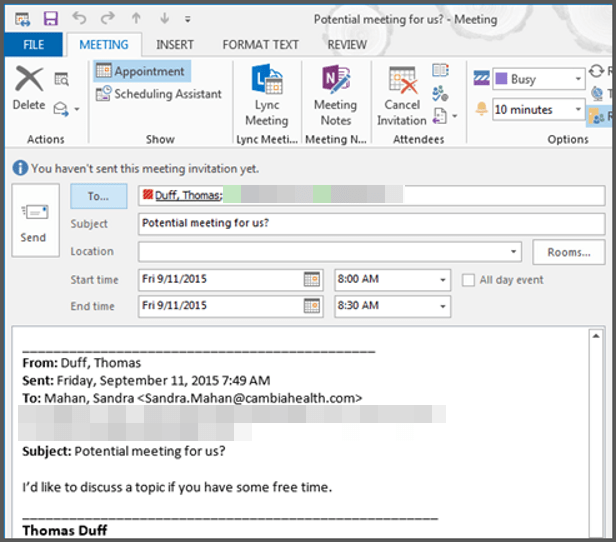
Task: Click the Show As striped icon
Action: click(x=481, y=78)
